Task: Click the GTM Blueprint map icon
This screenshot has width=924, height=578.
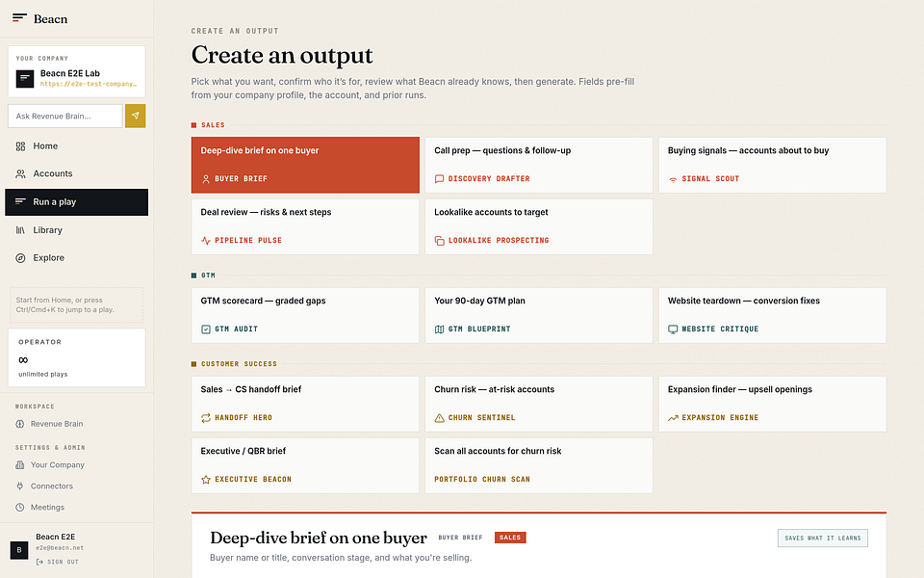Action: point(439,329)
